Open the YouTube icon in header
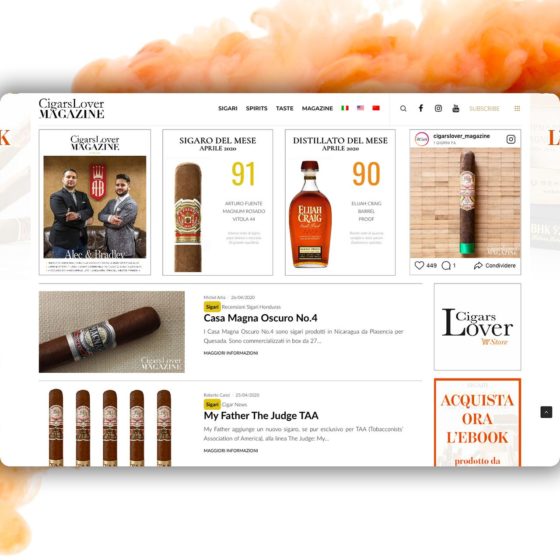This screenshot has height=560, width=560. [x=456, y=108]
